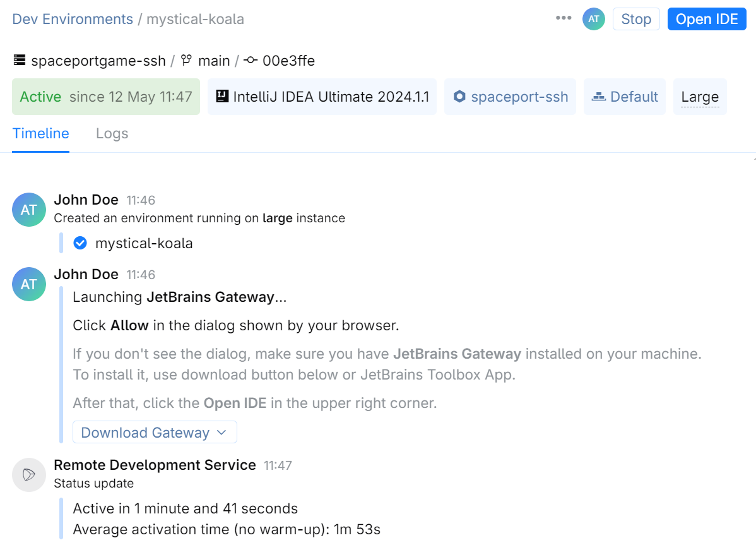756x557 pixels.
Task: Navigate back via Dev Environments breadcrumb
Action: [x=72, y=18]
